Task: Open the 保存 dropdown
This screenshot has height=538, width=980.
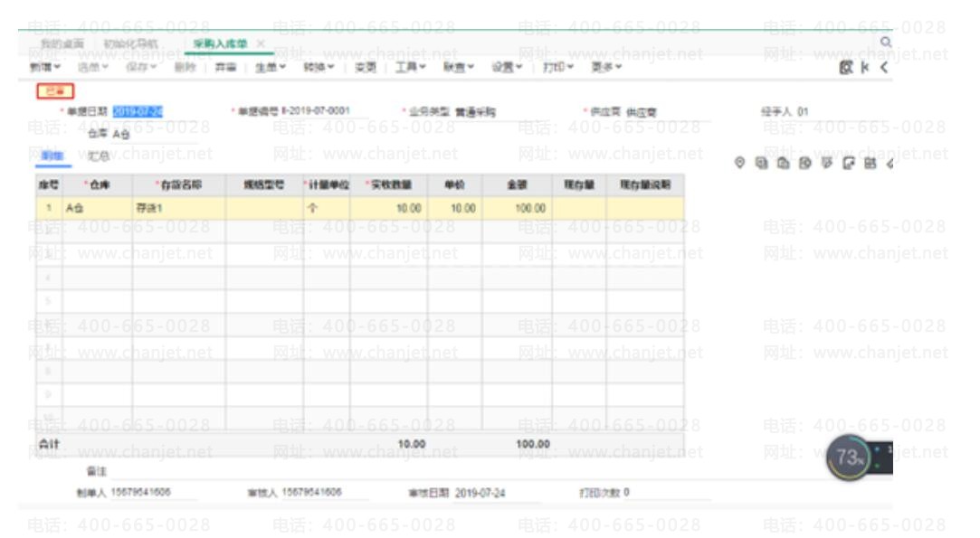Action: 140,67
